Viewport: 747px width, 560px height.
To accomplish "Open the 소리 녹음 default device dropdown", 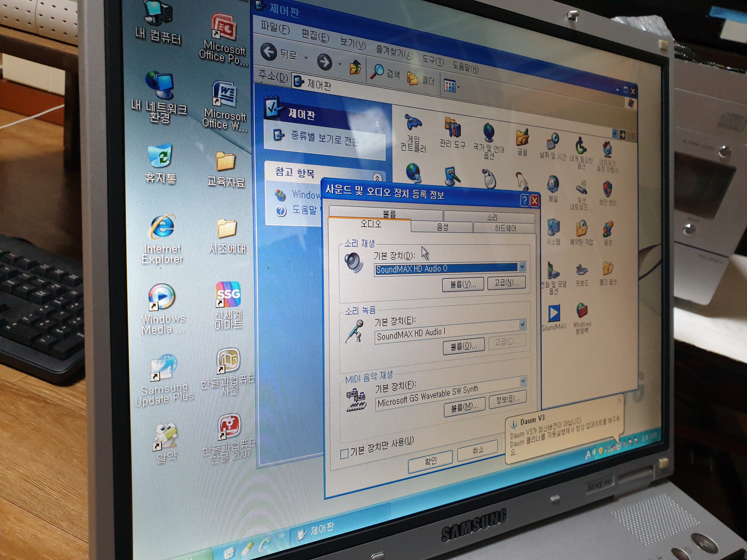I will tap(522, 325).
